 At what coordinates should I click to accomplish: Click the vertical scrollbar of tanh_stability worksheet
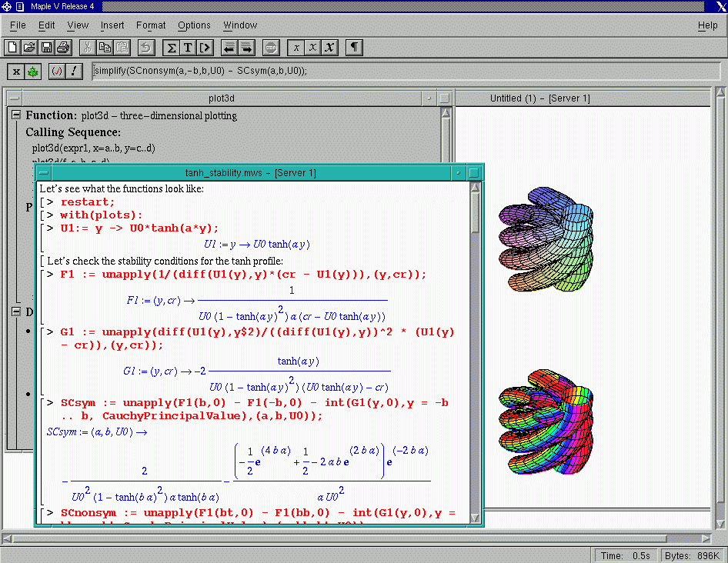tap(474, 346)
